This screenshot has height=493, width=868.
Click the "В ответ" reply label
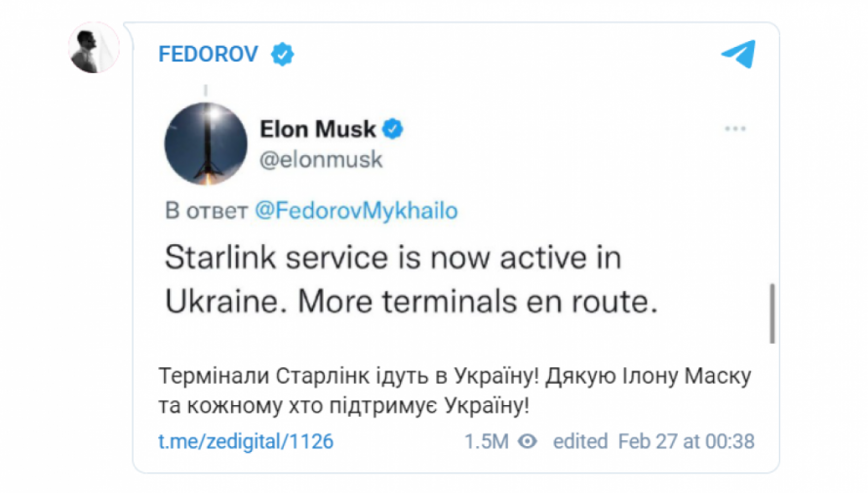pos(202,210)
